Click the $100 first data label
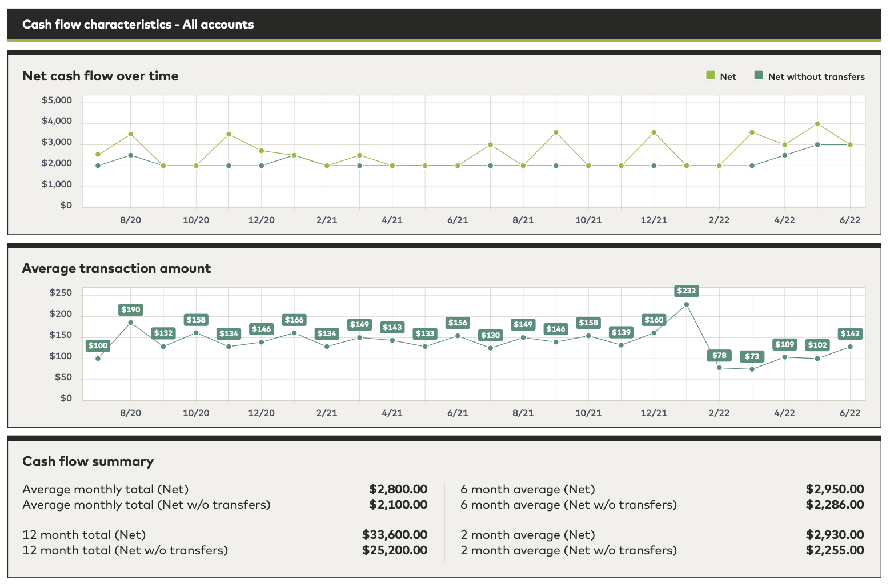This screenshot has height=588, width=890. click(98, 346)
